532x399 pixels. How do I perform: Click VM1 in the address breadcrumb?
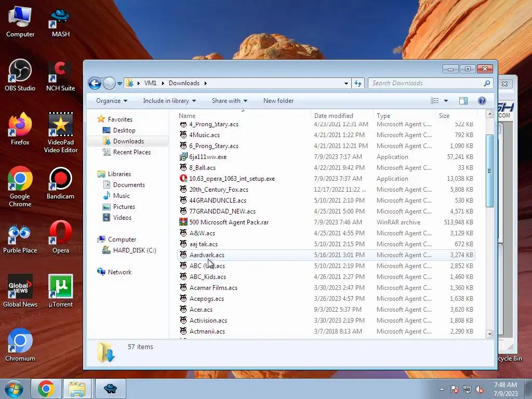pos(150,83)
